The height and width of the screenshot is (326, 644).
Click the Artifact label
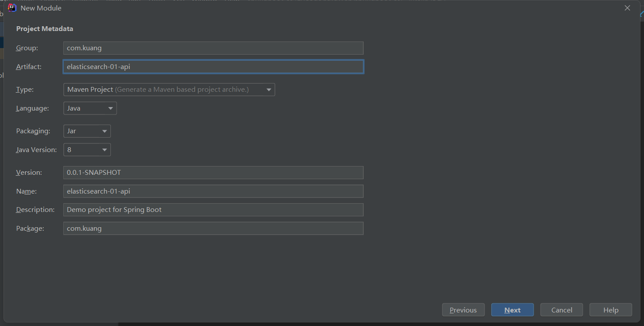point(29,67)
